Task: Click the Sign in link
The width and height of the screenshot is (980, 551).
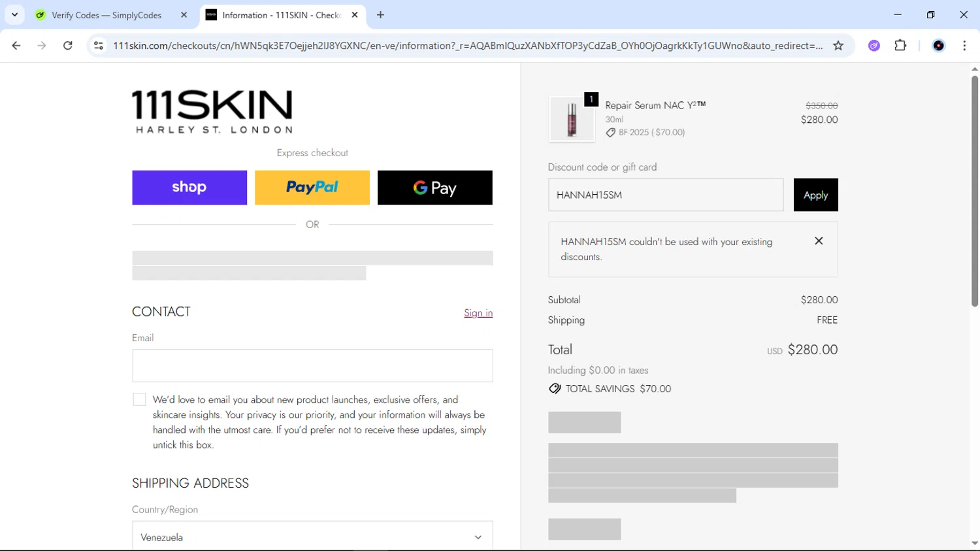Action: (x=478, y=313)
